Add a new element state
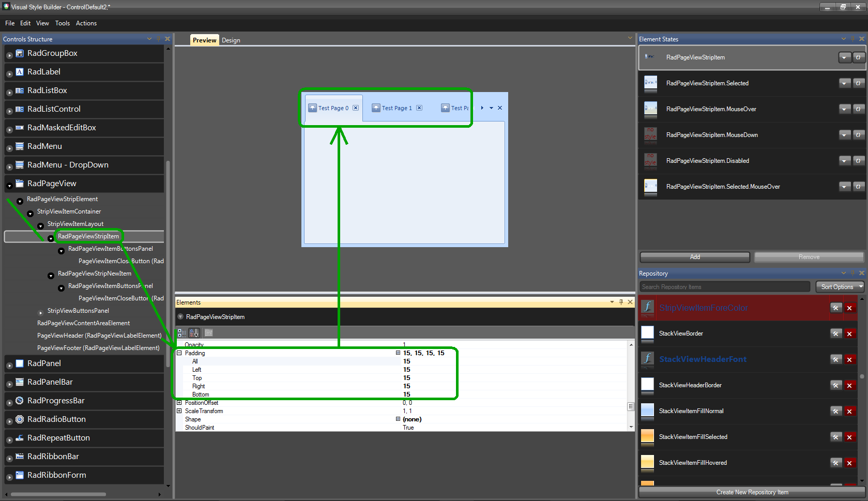Image resolution: width=868 pixels, height=501 pixels. [x=695, y=257]
